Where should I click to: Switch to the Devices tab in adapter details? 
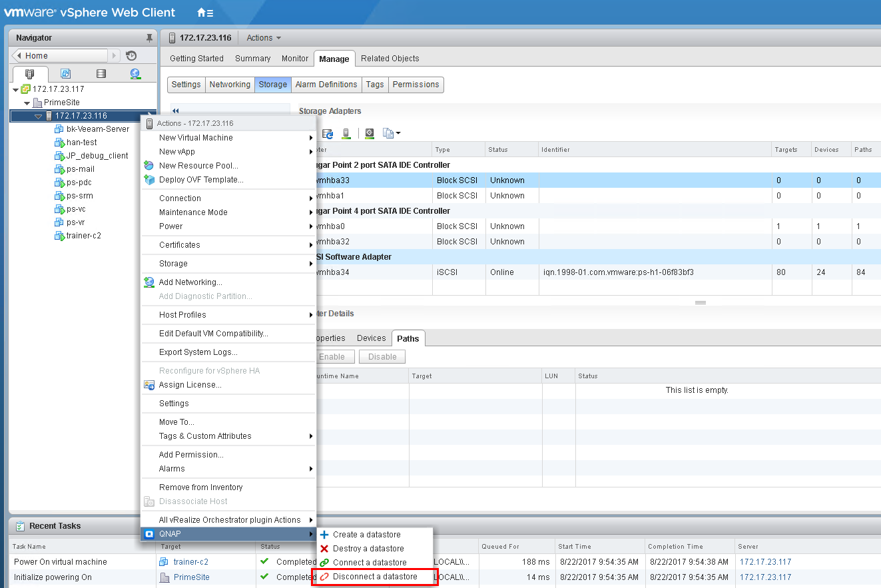coord(371,338)
